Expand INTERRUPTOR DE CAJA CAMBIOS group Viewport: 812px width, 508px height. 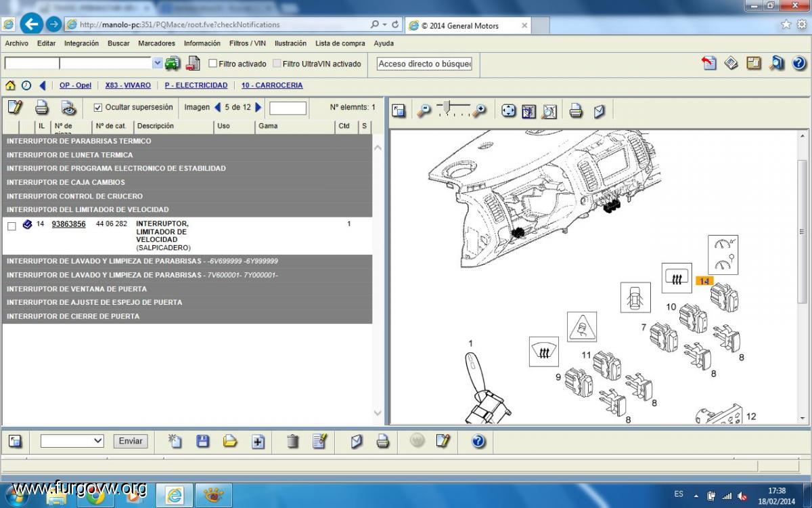187,182
